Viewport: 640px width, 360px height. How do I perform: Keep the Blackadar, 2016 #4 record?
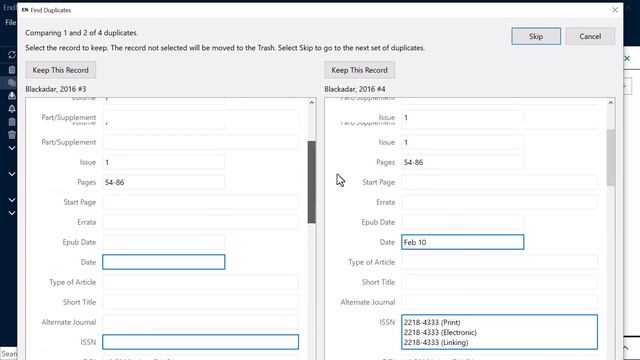(360, 70)
